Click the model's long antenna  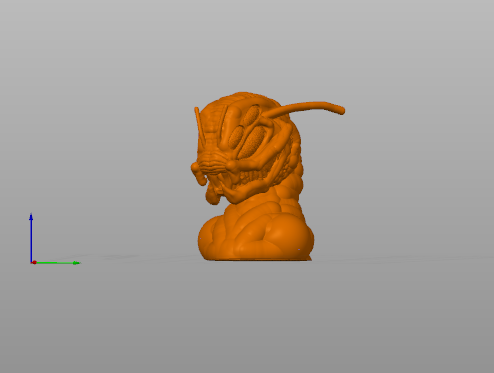coord(303,109)
